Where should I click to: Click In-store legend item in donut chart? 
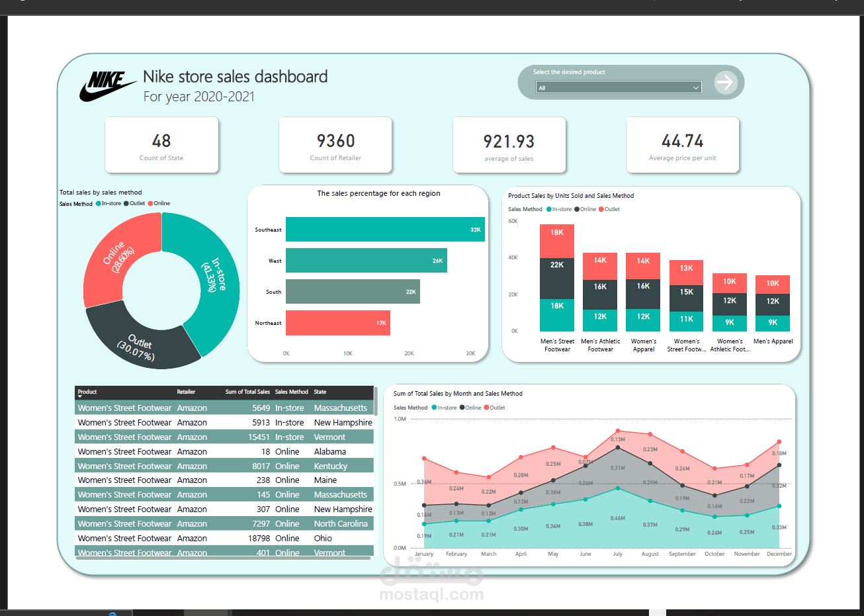tap(108, 203)
